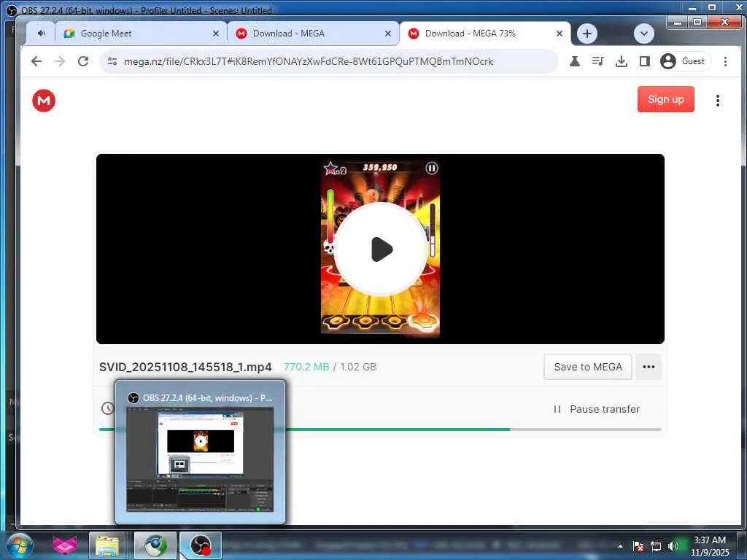Open a new browser tab
This screenshot has height=560, width=747.
tap(587, 34)
